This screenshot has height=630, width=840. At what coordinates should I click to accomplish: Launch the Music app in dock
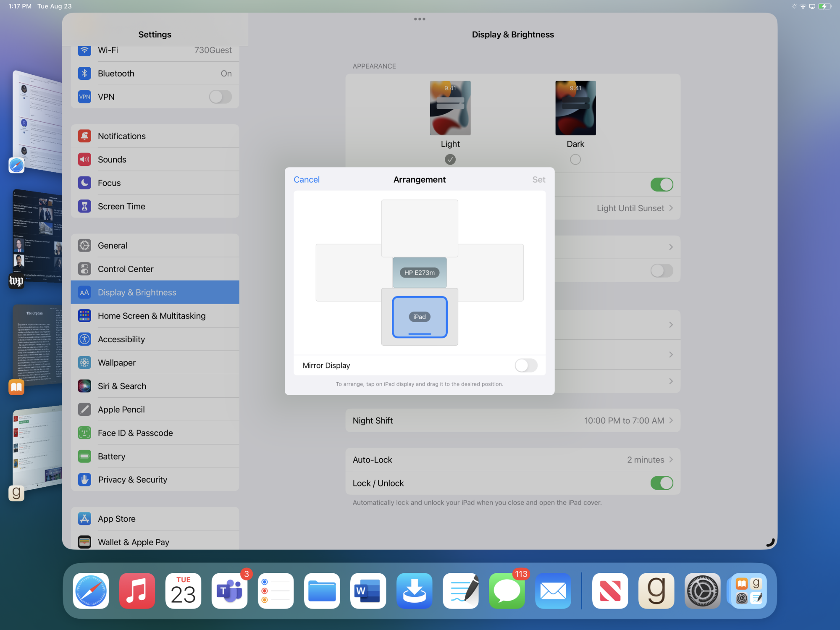(x=137, y=591)
